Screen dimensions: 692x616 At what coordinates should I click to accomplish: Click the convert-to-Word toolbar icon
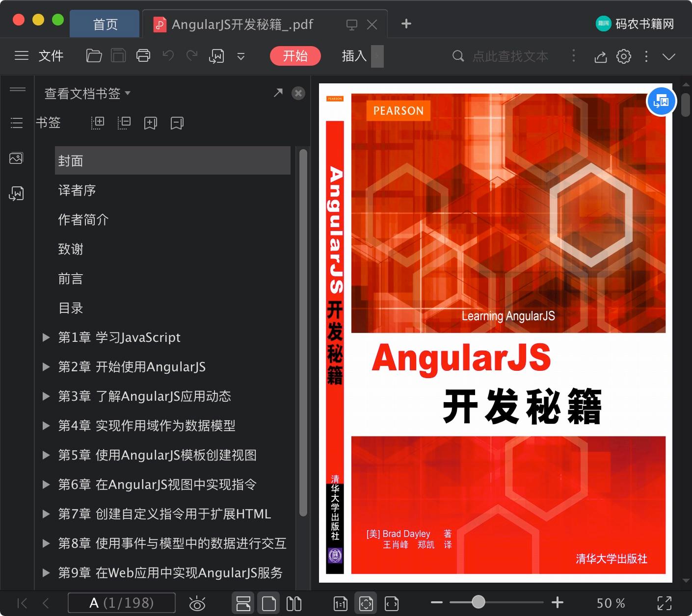coord(216,56)
